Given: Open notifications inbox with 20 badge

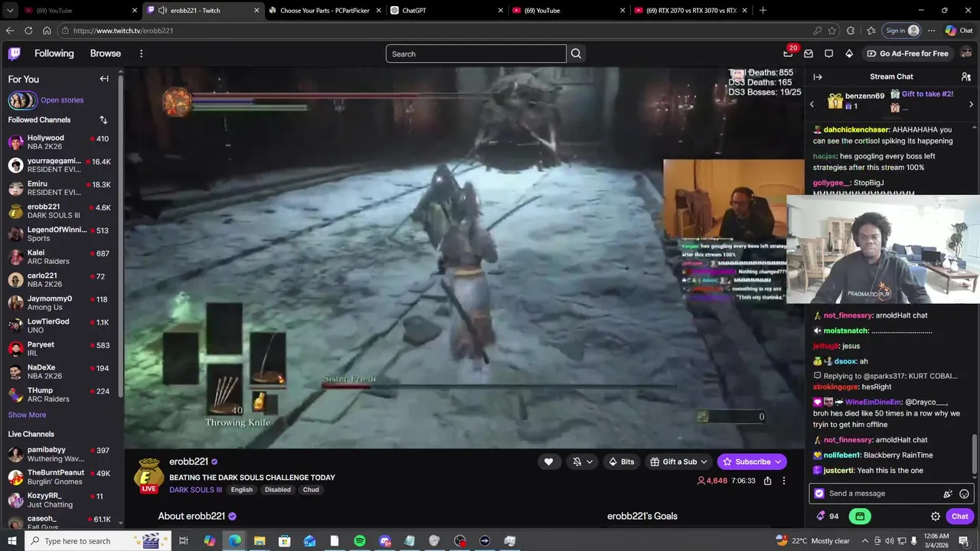Looking at the screenshot, I should point(789,53).
